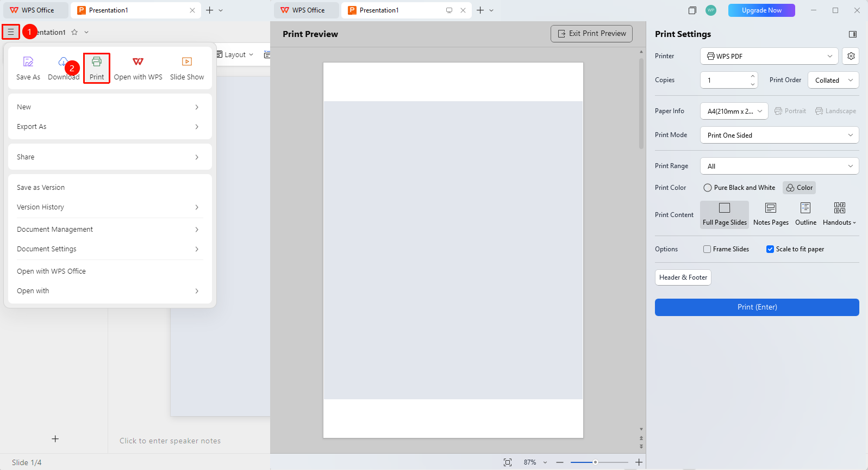
Task: Open the Print Range dropdown
Action: [779, 166]
